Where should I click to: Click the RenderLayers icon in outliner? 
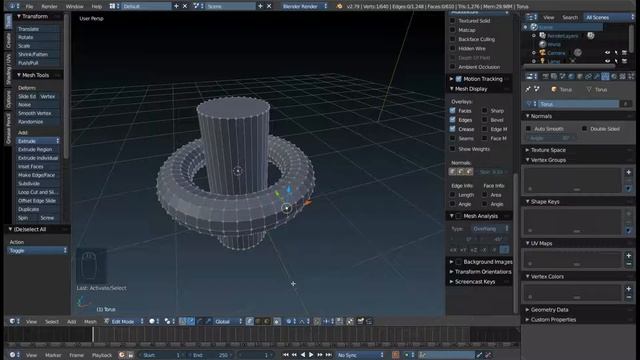click(x=542, y=36)
